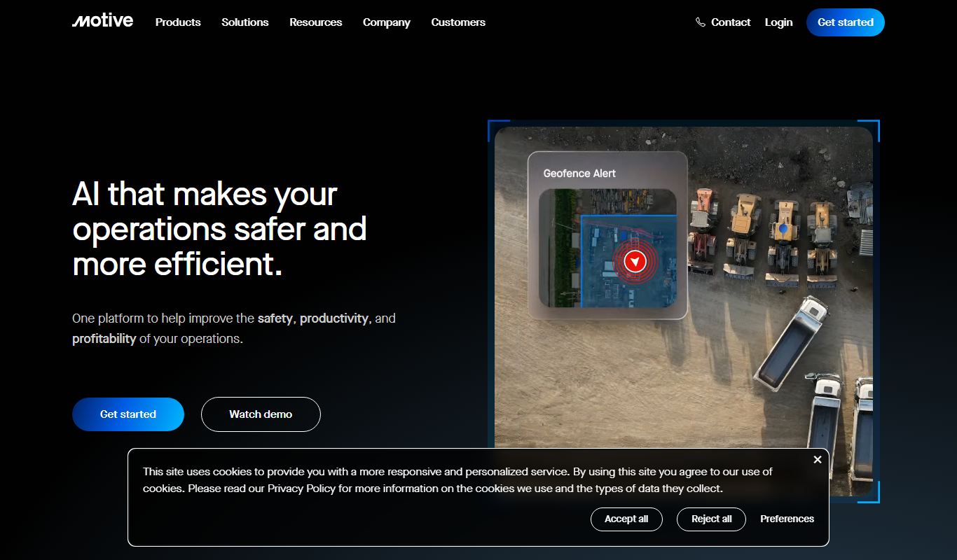This screenshot has height=560, width=957.
Task: Open the Products menu
Action: 178,22
